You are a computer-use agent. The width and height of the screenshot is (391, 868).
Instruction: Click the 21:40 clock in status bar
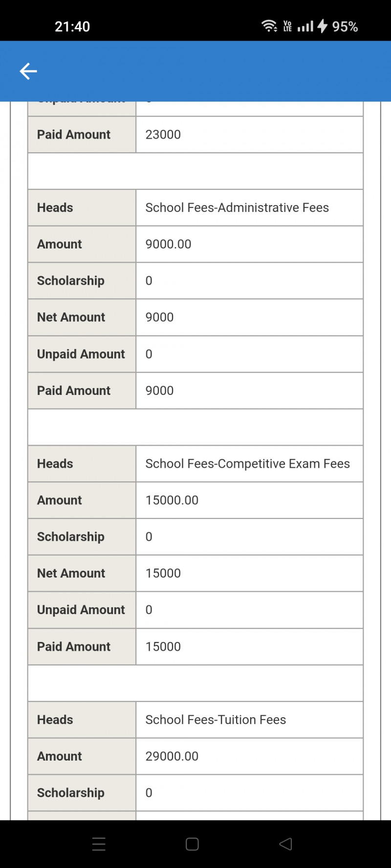[72, 26]
